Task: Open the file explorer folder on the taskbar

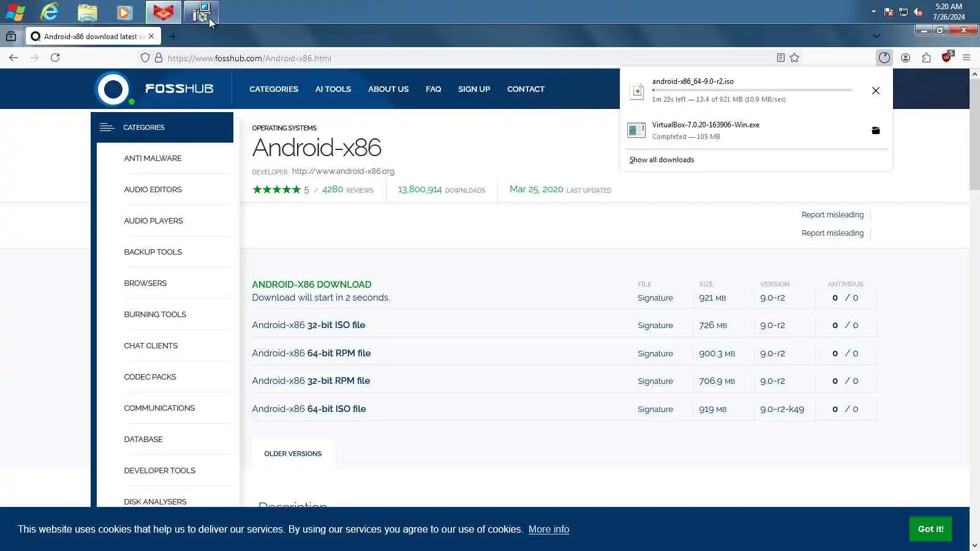Action: pos(88,12)
